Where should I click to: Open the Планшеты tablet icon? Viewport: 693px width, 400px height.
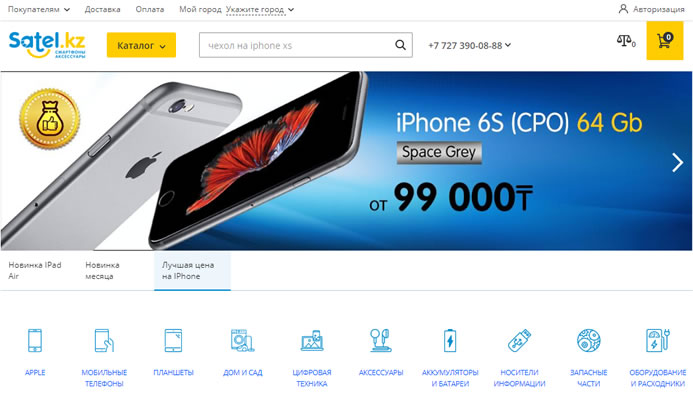pyautogui.click(x=173, y=340)
